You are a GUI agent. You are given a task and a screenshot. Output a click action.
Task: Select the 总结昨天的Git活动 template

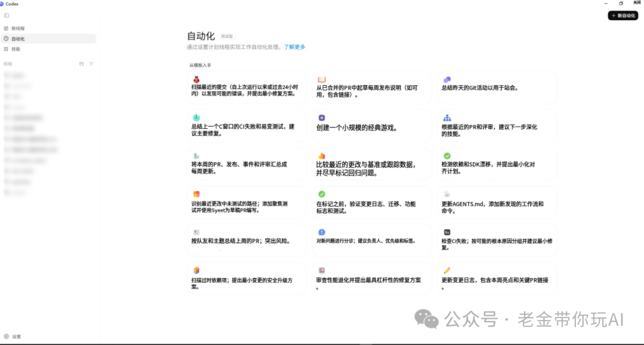[497, 88]
